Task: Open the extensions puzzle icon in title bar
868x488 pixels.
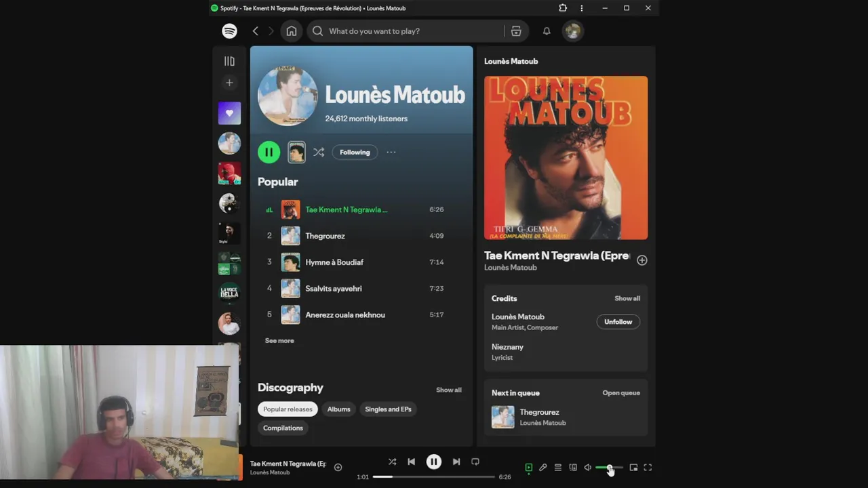Action: (x=563, y=8)
